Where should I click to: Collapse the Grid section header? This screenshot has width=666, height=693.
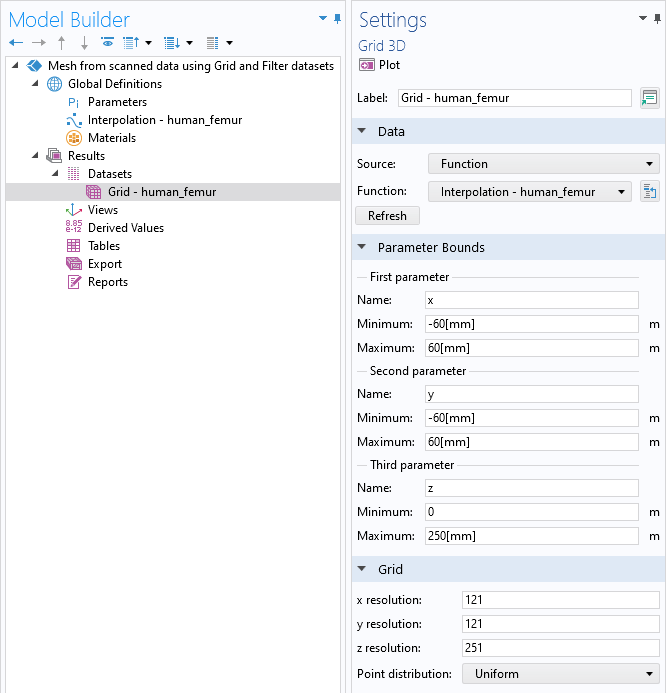tap(362, 570)
